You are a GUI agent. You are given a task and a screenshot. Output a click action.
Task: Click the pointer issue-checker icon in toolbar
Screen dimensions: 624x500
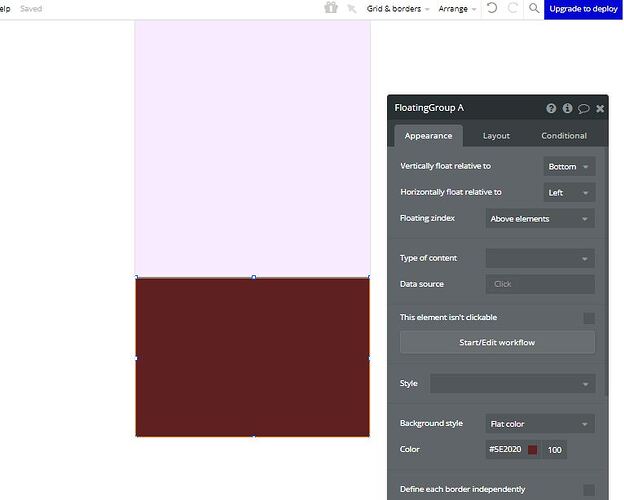[x=352, y=8]
